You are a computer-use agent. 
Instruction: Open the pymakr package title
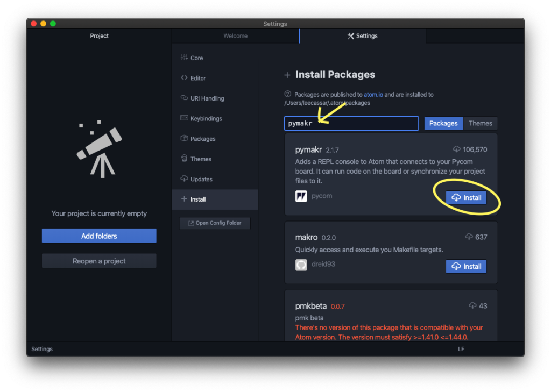pos(308,150)
